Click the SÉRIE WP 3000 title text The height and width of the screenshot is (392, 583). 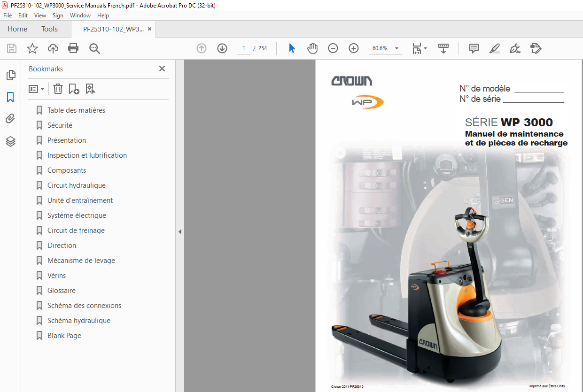509,123
